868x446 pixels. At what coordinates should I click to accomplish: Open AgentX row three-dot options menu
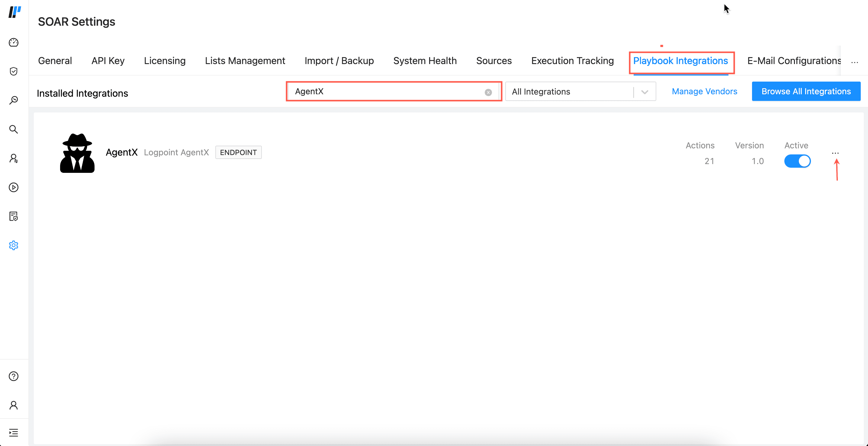pyautogui.click(x=835, y=154)
